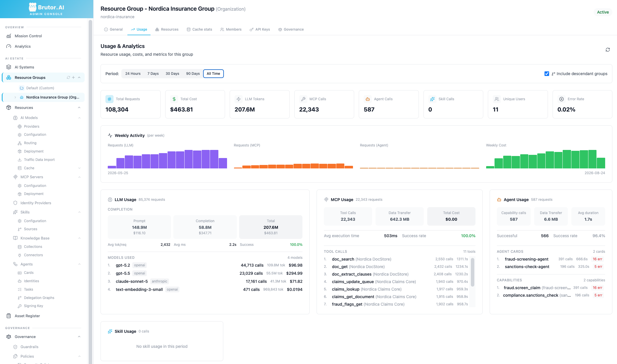The width and height of the screenshot is (617, 364).
Task: Click the Total Cost dollar icon
Action: point(174,99)
